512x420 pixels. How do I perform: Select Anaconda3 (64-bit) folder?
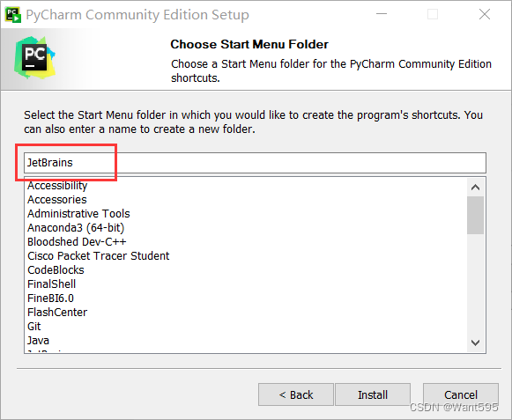click(76, 227)
